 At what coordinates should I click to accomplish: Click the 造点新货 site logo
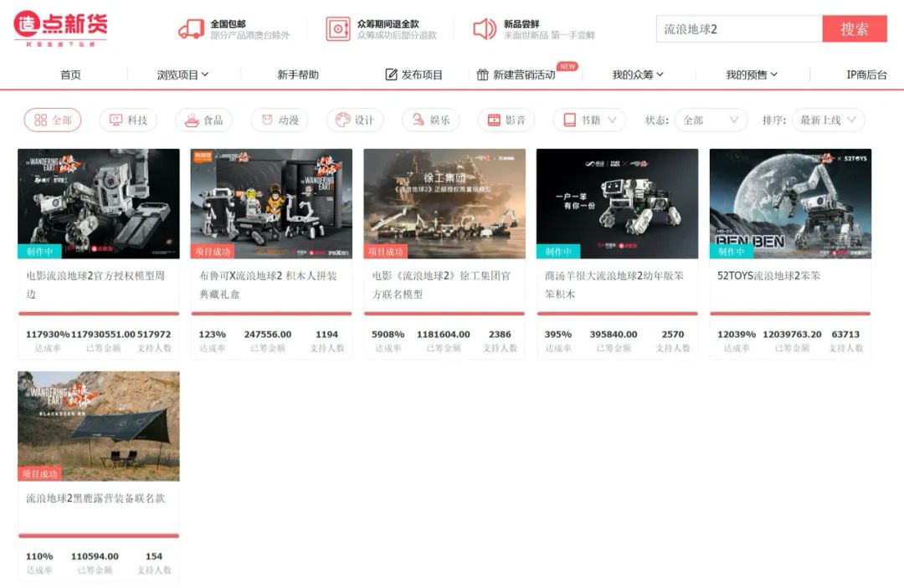tap(60, 28)
